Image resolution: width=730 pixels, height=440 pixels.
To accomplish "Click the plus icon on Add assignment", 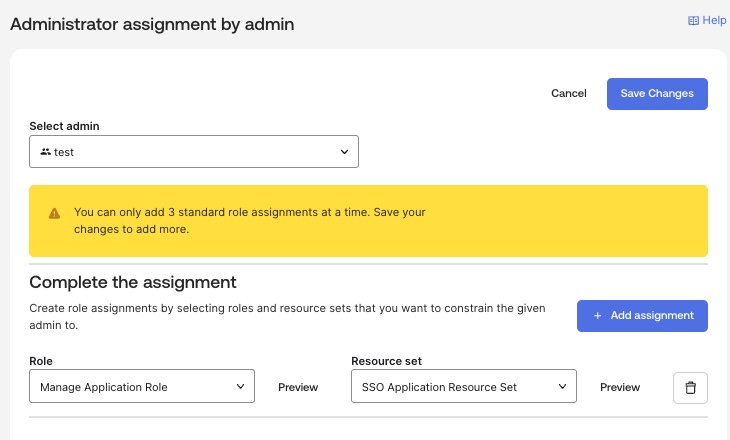I will 597,315.
